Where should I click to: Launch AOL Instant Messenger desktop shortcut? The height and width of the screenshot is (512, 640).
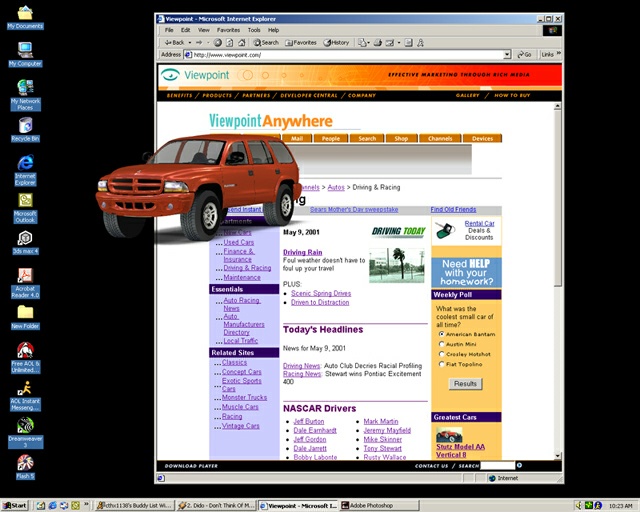(x=25, y=395)
